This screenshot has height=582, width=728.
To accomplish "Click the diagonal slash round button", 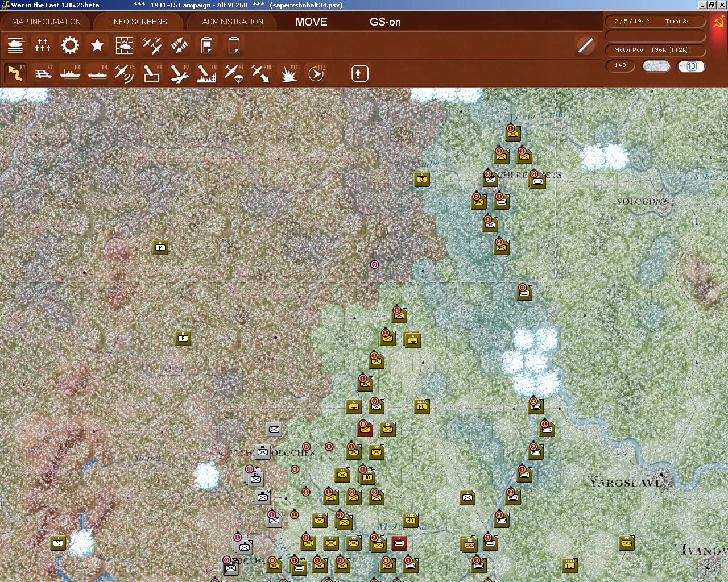I will (x=586, y=45).
